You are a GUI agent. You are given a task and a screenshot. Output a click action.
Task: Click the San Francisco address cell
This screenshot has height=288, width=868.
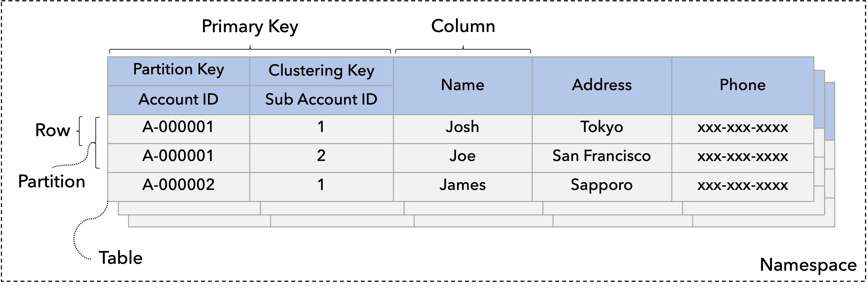[x=602, y=156]
